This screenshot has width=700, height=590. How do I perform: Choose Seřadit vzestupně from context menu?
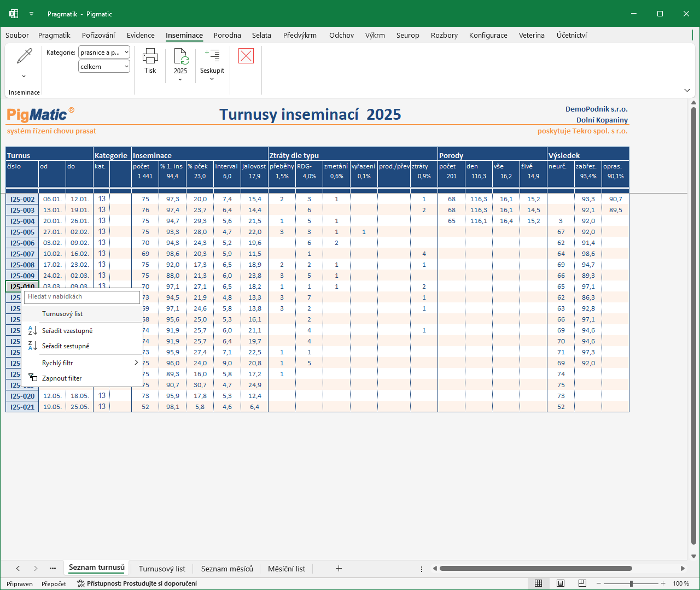82,330
